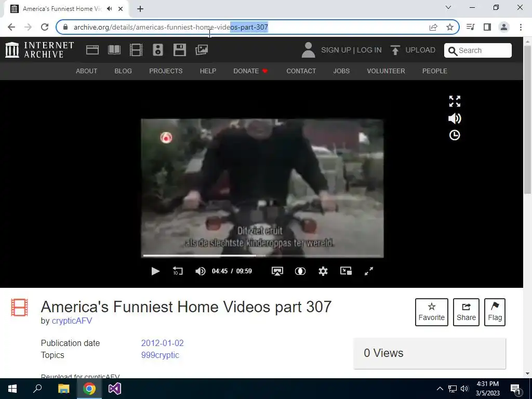This screenshot has width=532, height=399.
Task: Bookmark this page with the star icon
Action: click(x=450, y=27)
